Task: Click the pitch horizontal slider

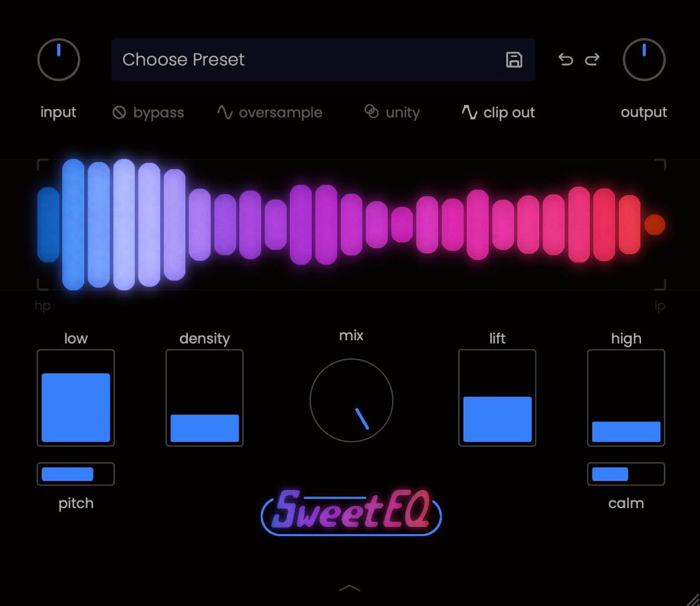Action: pyautogui.click(x=76, y=474)
